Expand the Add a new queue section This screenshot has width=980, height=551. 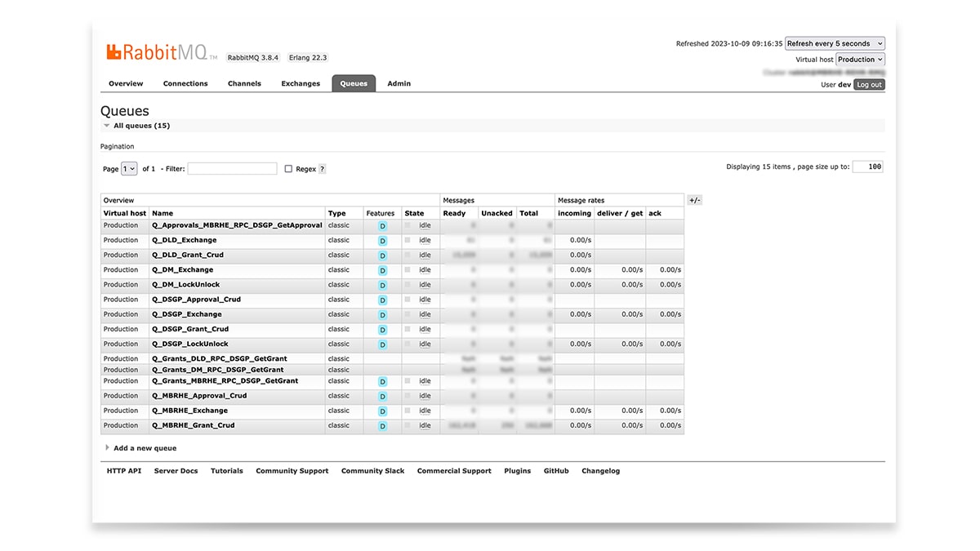tap(144, 448)
